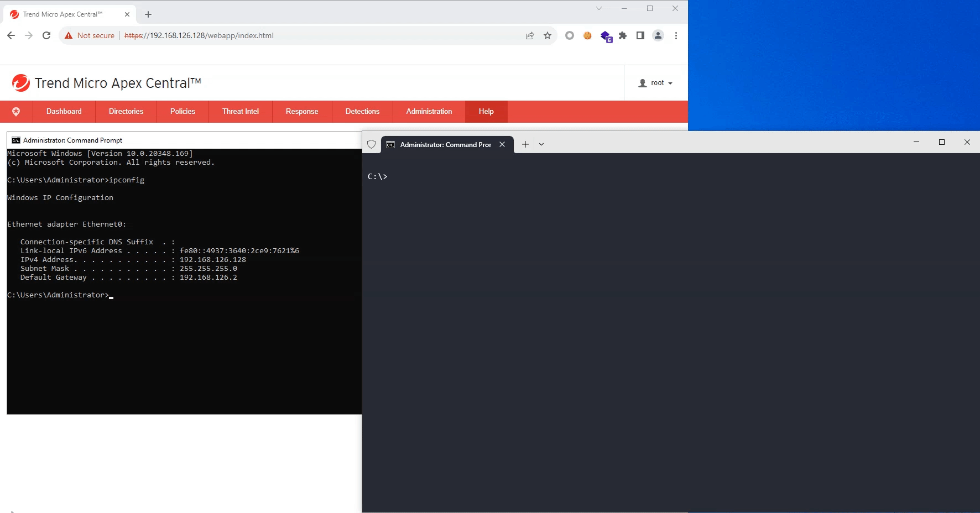The width and height of the screenshot is (980, 513).
Task: Open a new browser tab
Action: (148, 14)
